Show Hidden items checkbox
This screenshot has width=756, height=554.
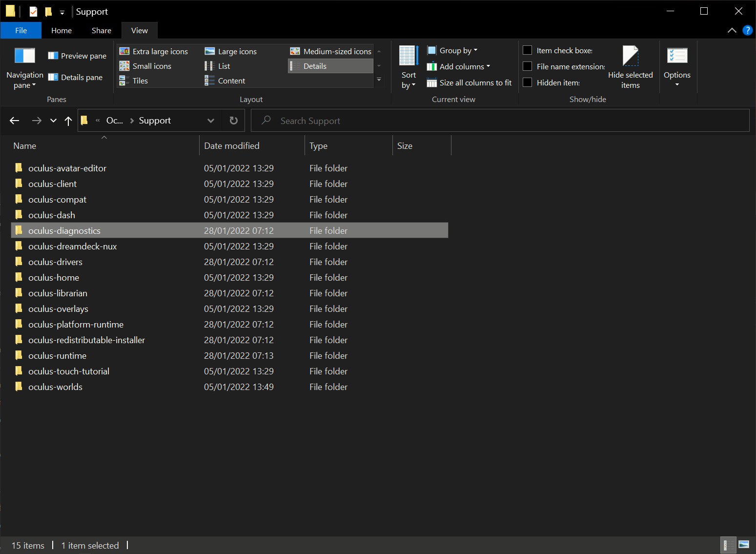click(x=528, y=82)
